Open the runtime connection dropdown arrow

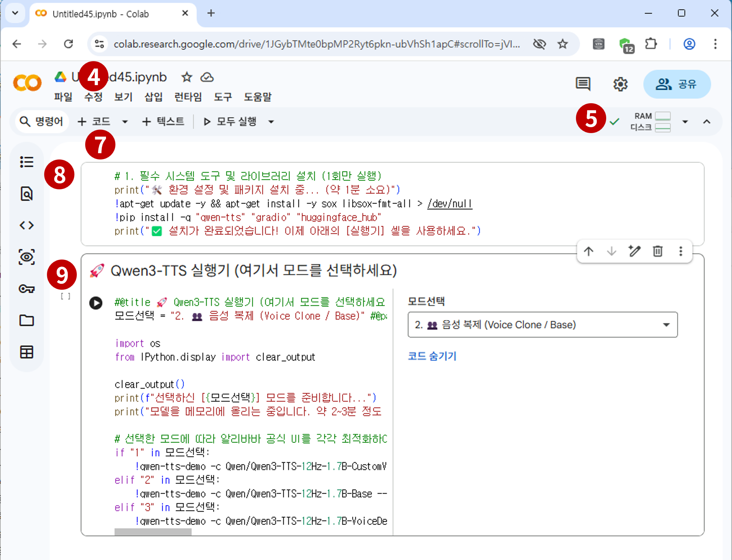685,122
